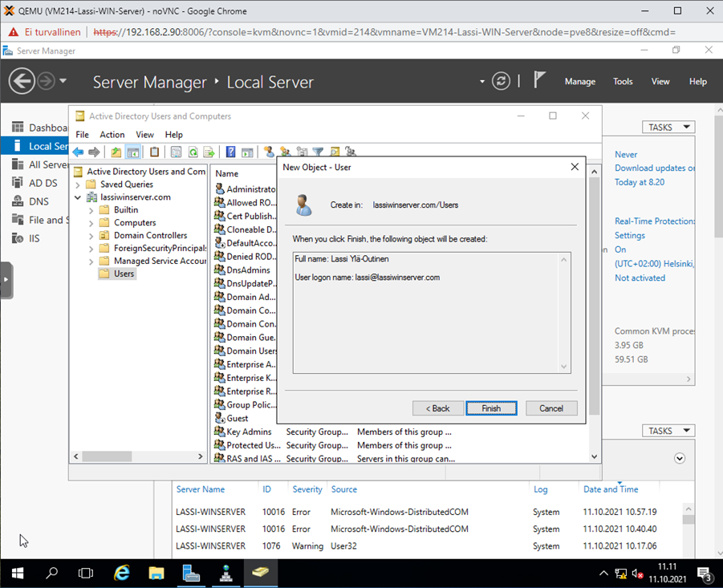Open the navigation history dropdown arrow
Viewport: 723px width, 588px height.
63,81
